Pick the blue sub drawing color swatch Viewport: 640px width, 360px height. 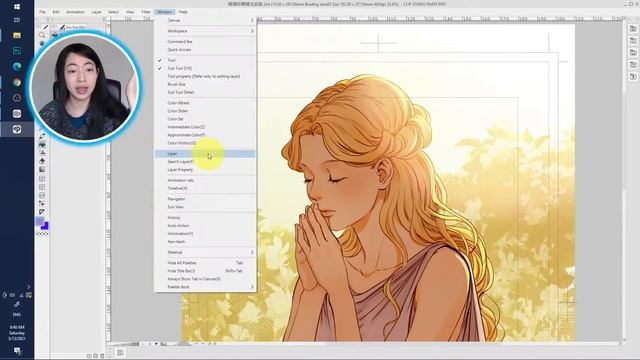coord(45,226)
